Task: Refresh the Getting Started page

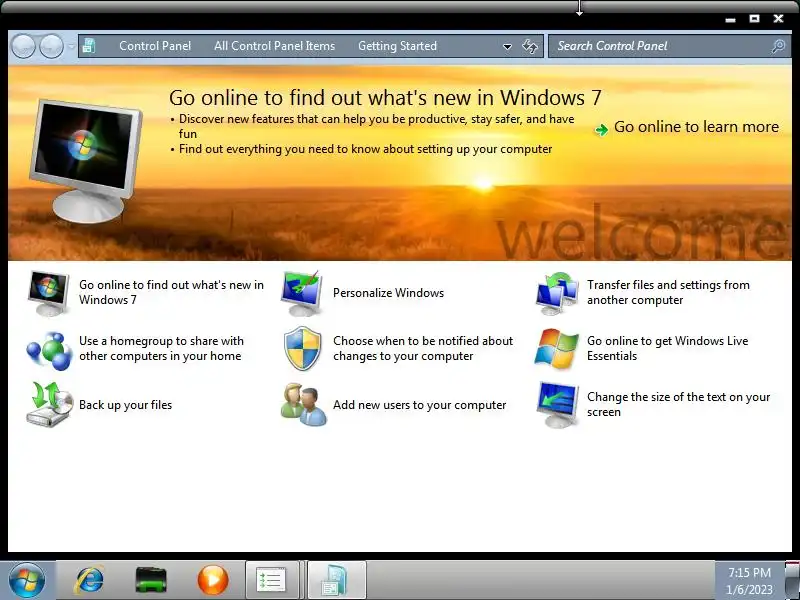Action: point(530,46)
